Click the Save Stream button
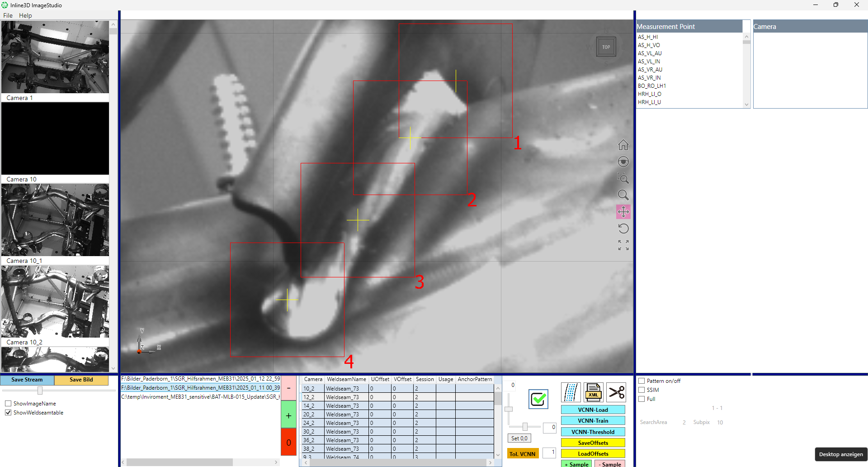This screenshot has height=467, width=868. tap(27, 380)
